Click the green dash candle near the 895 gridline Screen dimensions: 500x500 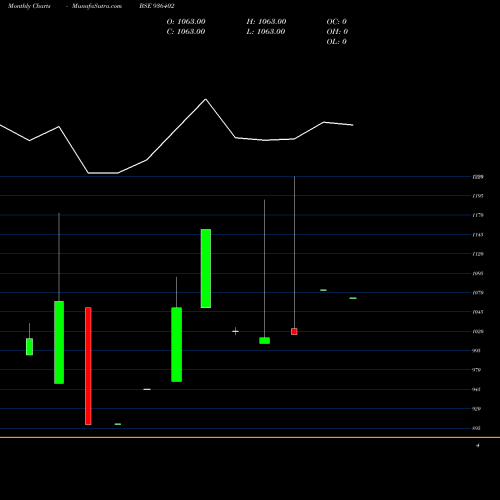(x=118, y=424)
